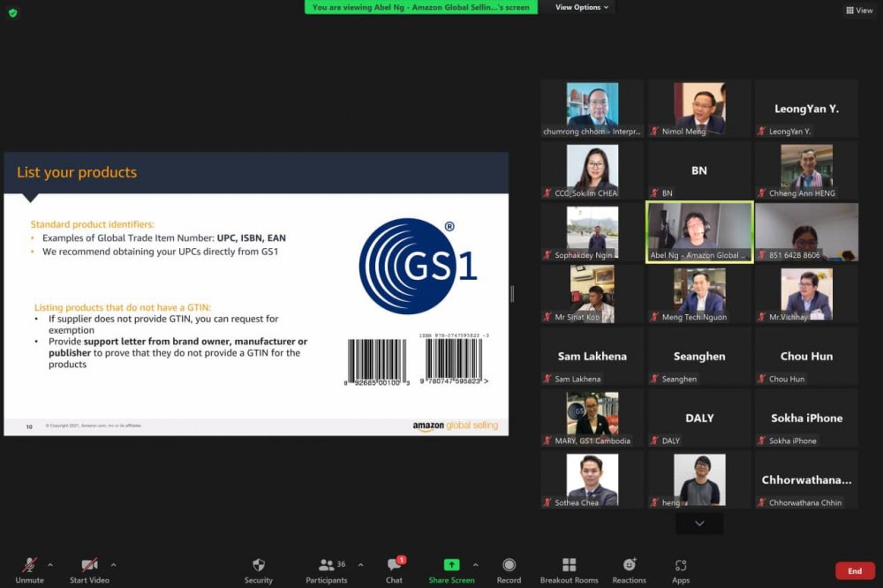
Task: Open the Security shield icon
Action: (258, 566)
